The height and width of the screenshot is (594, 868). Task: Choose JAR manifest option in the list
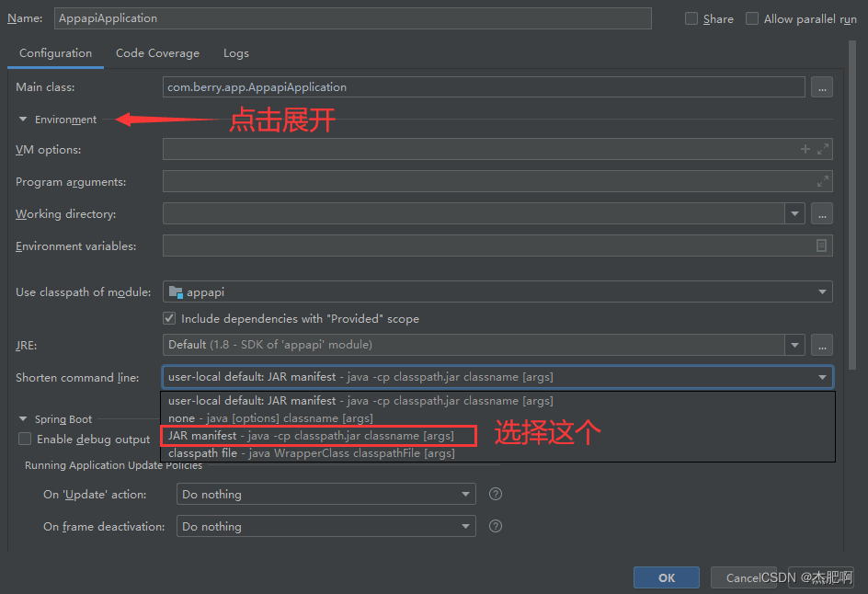click(497, 436)
